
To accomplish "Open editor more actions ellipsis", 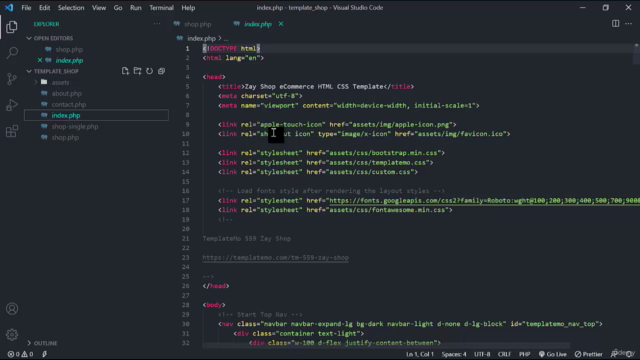I will tap(629, 24).
